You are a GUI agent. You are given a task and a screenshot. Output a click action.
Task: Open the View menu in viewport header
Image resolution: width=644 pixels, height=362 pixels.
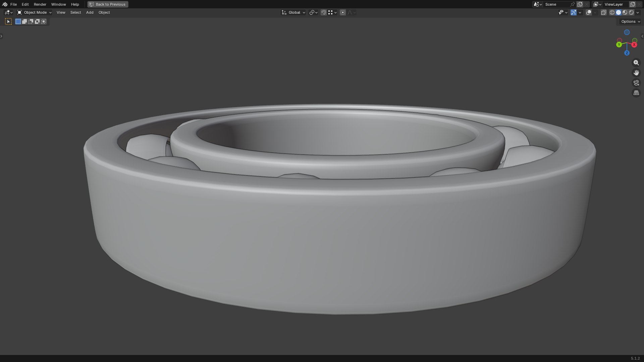click(x=61, y=12)
